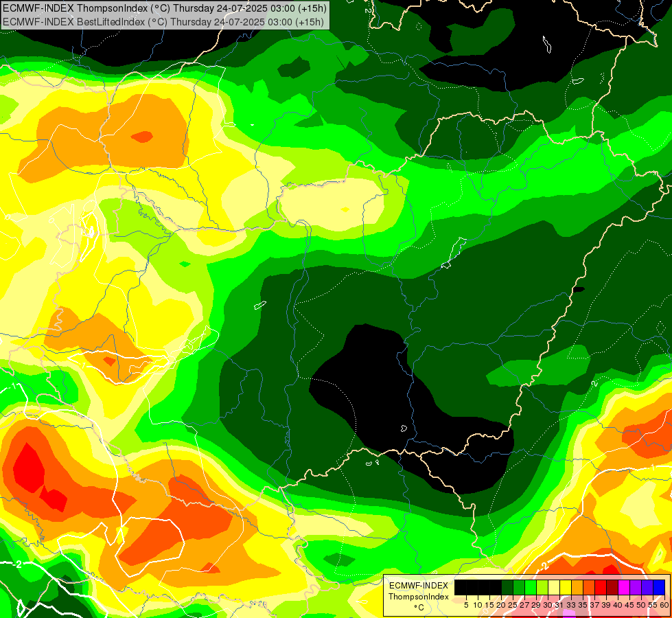Select the dark red 39–40 legend swatch
The height and width of the screenshot is (618, 672).
click(612, 587)
